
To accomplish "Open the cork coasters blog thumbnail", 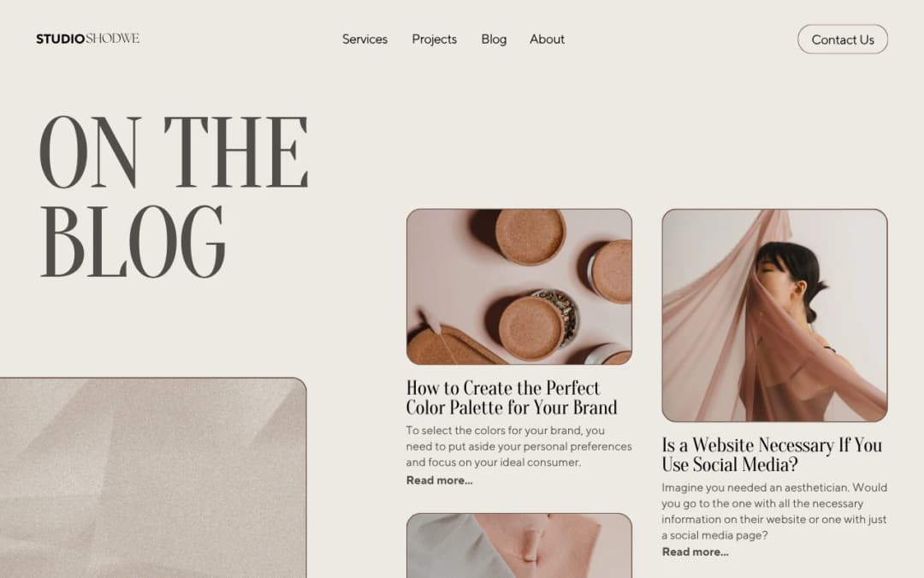I will [519, 287].
